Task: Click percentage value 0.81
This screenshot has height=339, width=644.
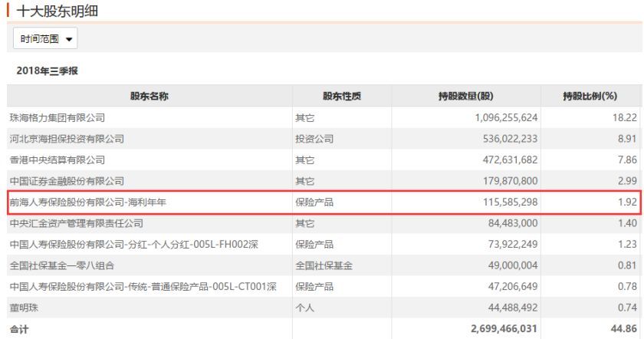Action: pyautogui.click(x=628, y=266)
